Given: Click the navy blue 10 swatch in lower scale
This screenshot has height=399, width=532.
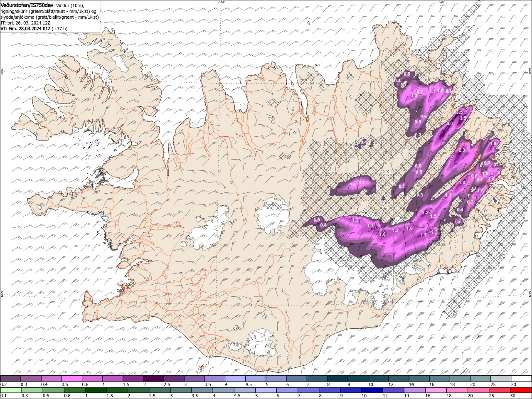Looking at the screenshot, I should tap(372, 390).
